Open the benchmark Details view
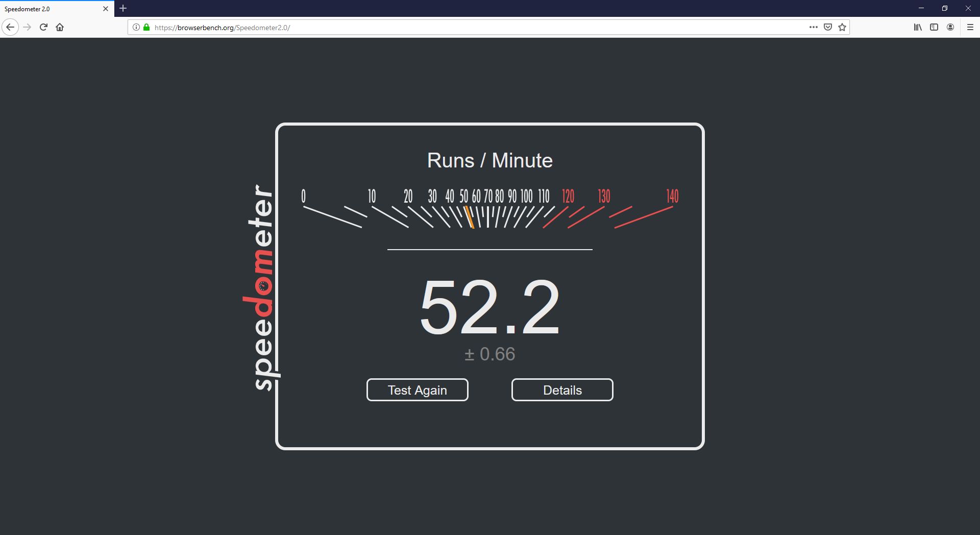 pyautogui.click(x=562, y=390)
